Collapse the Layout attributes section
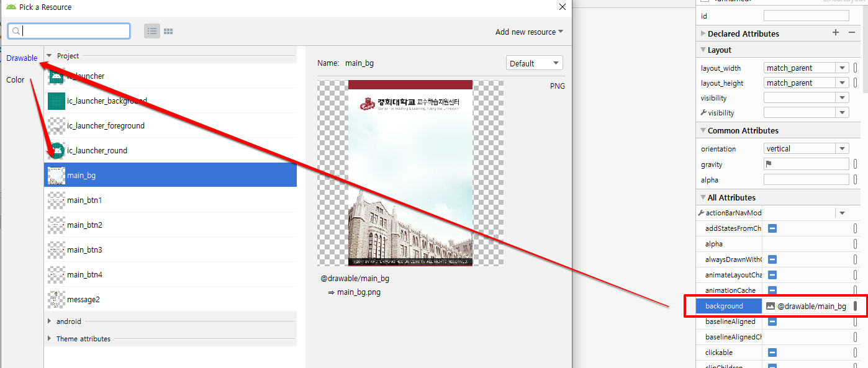868x368 pixels. tap(703, 50)
